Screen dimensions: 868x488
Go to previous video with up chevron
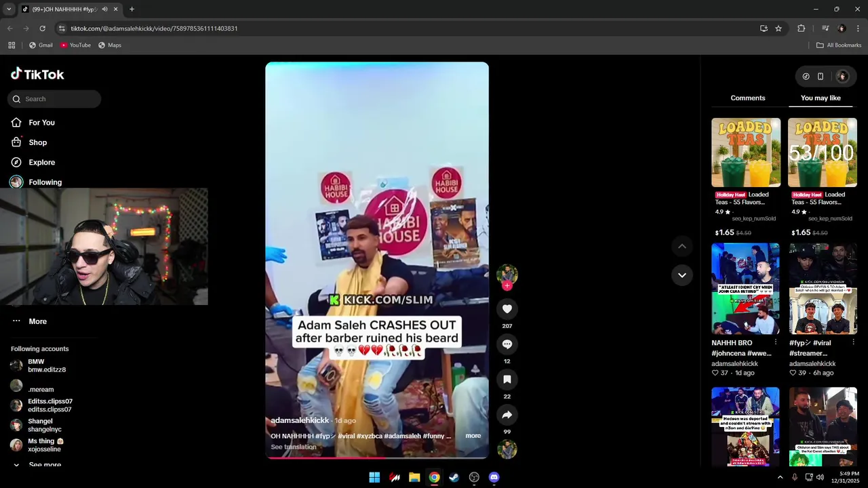pos(682,246)
